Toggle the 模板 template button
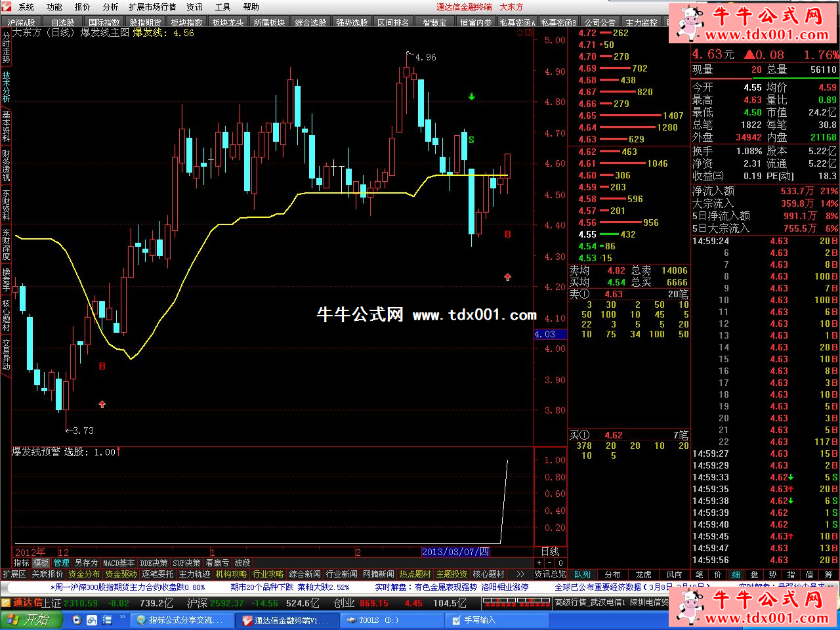Screen dimensions: 840x630 click(x=41, y=563)
